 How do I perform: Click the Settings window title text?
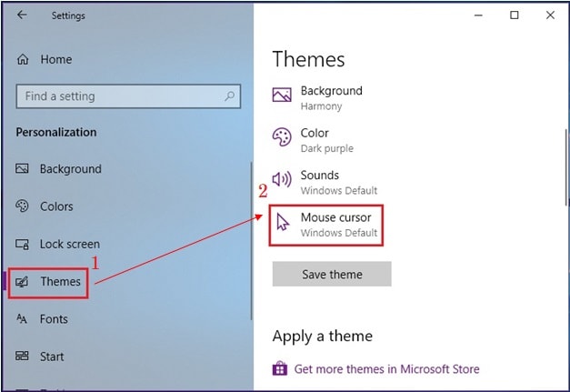pos(68,15)
